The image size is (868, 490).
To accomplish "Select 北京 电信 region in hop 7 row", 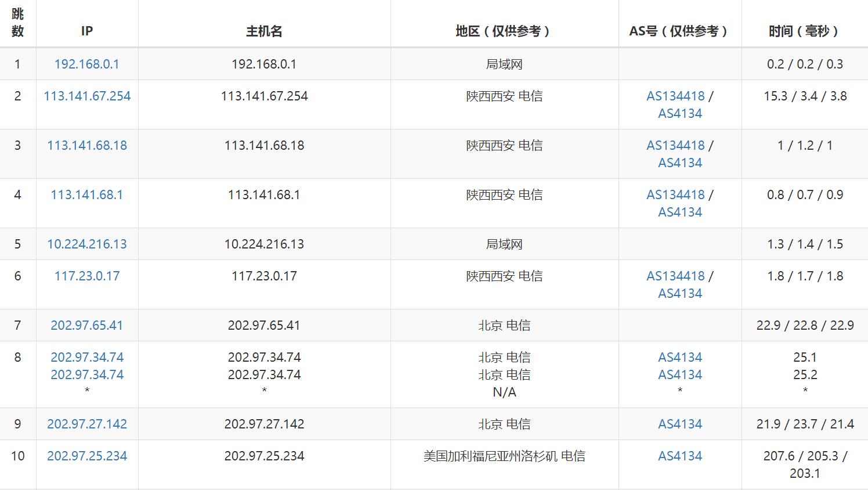I will click(504, 325).
